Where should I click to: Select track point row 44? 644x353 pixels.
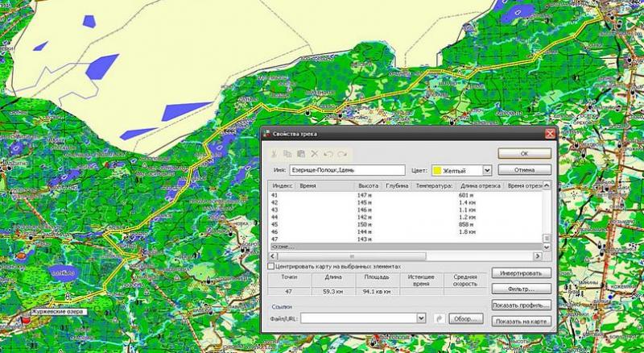point(406,218)
